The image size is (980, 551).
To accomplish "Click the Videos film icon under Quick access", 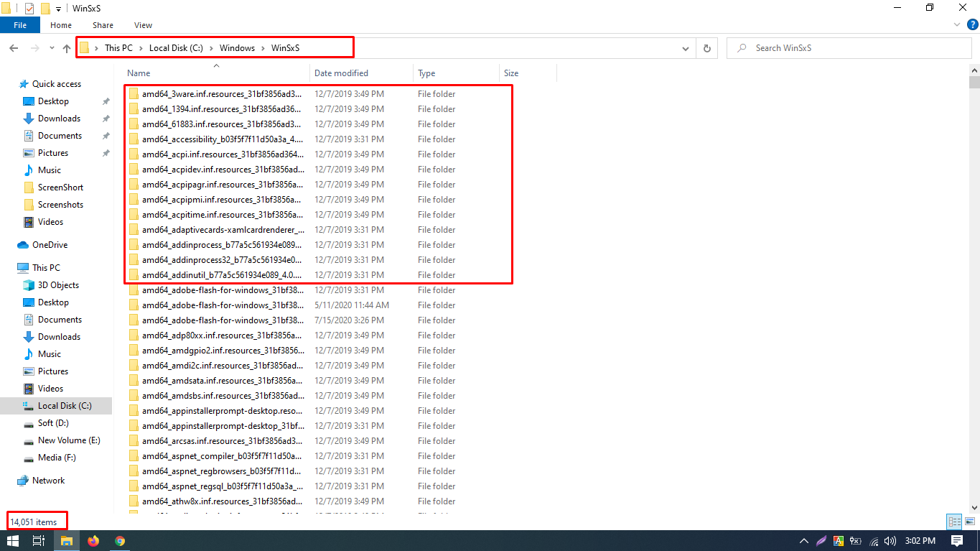I will point(29,222).
